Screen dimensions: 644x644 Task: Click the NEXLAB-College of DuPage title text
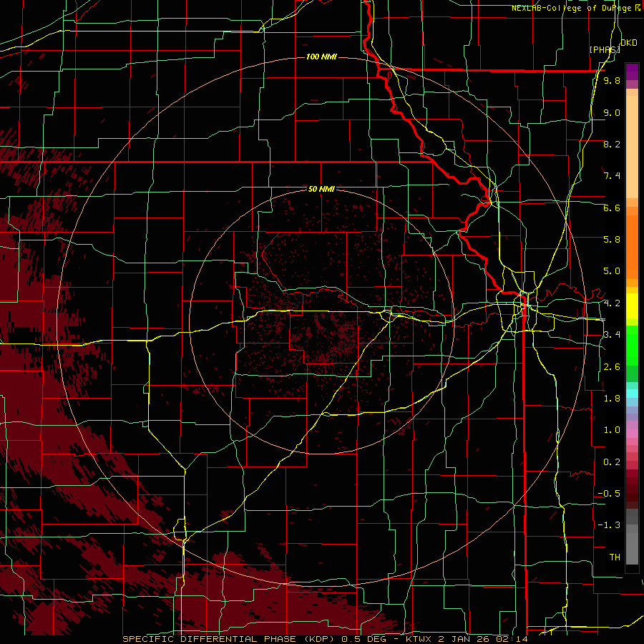pyautogui.click(x=573, y=8)
